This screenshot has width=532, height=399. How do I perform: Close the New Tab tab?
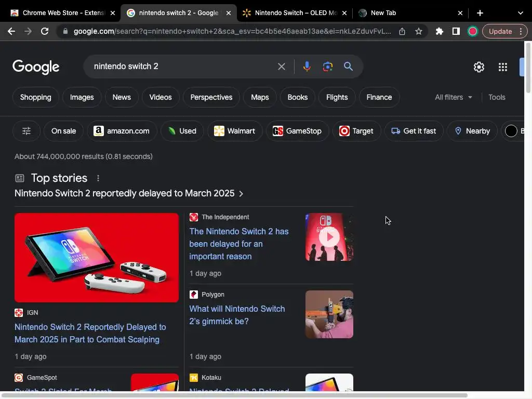pos(460,13)
